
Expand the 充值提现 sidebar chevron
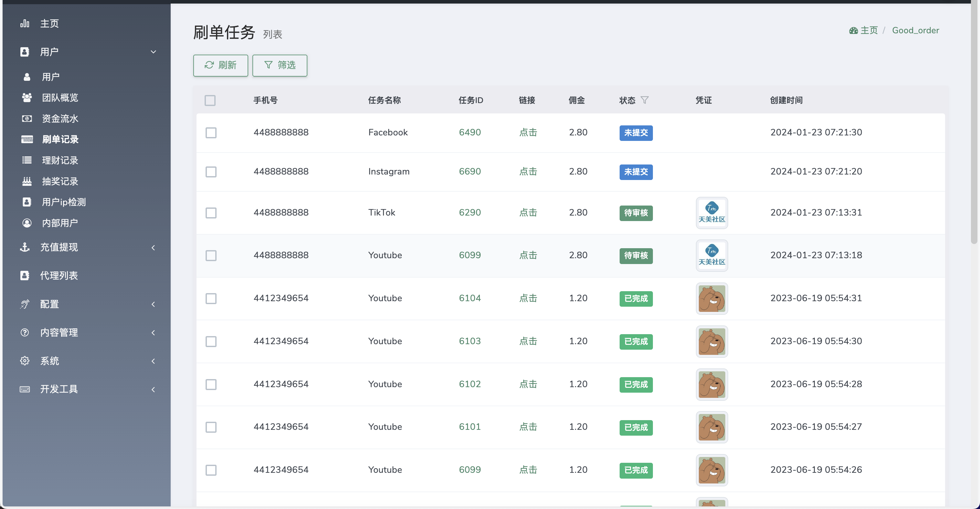pos(153,248)
